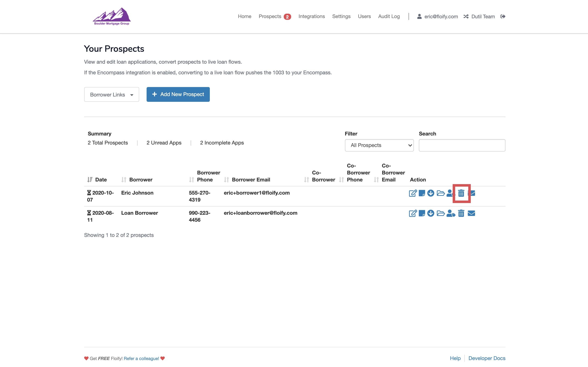This screenshot has height=367, width=588.
Task: Open the Help link
Action: [455, 358]
